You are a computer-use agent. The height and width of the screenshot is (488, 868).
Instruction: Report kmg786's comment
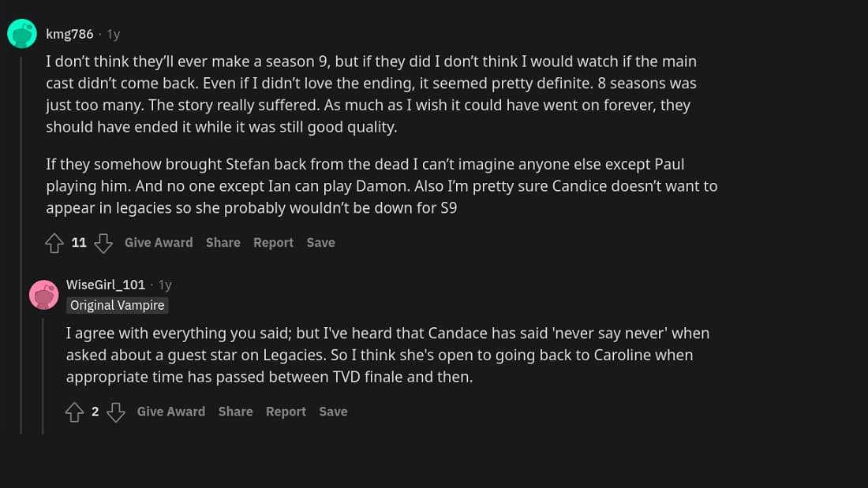point(273,243)
